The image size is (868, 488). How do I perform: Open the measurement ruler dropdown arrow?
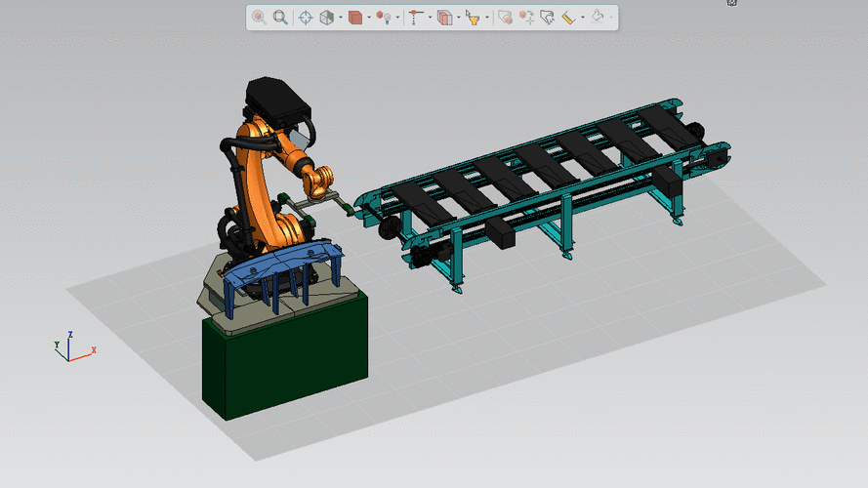582,18
